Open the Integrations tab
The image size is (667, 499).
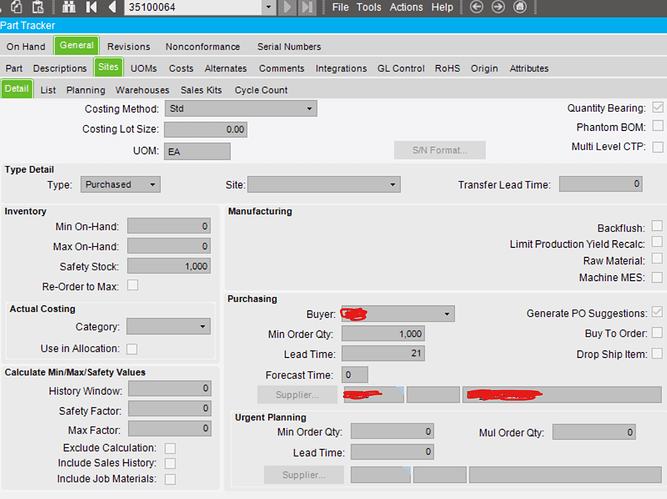(x=341, y=68)
